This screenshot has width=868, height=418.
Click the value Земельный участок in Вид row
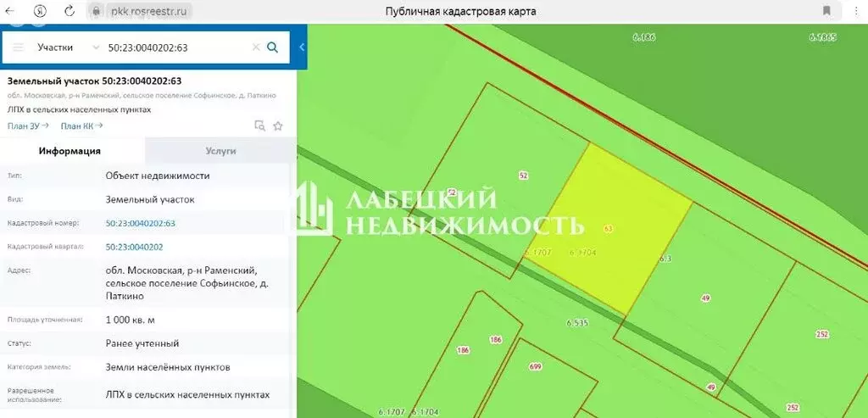point(150,199)
